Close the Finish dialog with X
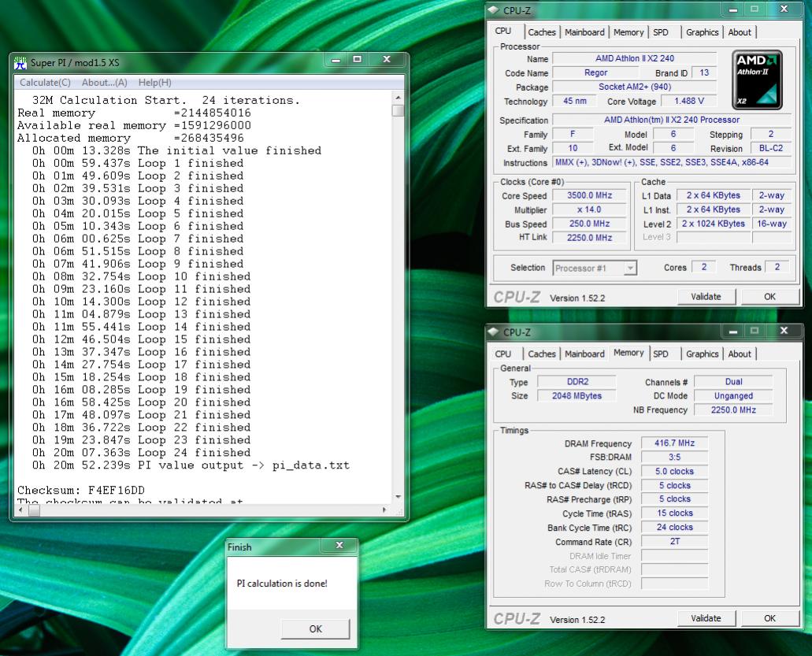The image size is (812, 656). pyautogui.click(x=339, y=545)
